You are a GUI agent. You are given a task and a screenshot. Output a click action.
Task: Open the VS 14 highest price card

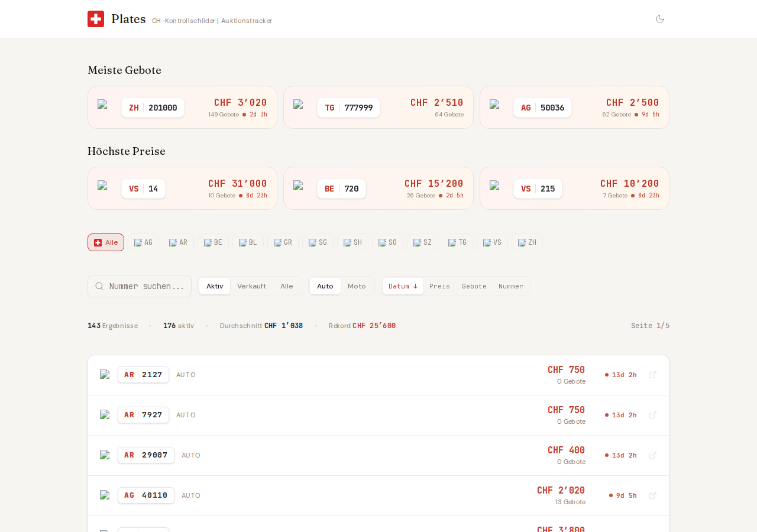pyautogui.click(x=182, y=189)
